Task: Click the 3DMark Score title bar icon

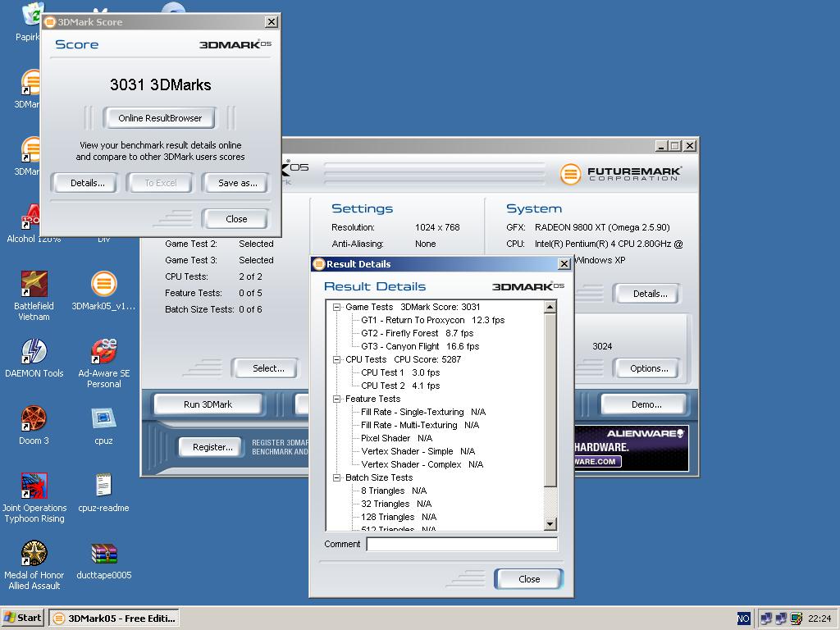Action: point(50,22)
